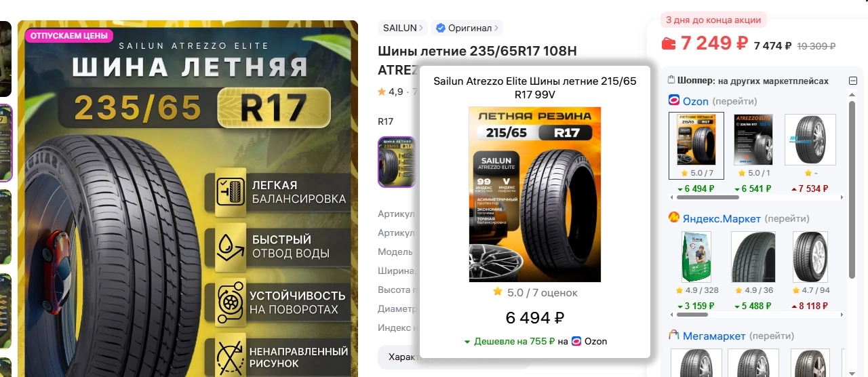The image size is (868, 377).
Task: Click the blue Оригинал verified checkmark icon
Action: [x=441, y=28]
